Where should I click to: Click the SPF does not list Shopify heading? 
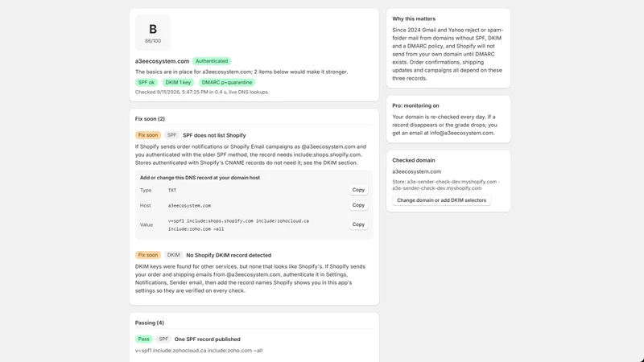point(214,135)
